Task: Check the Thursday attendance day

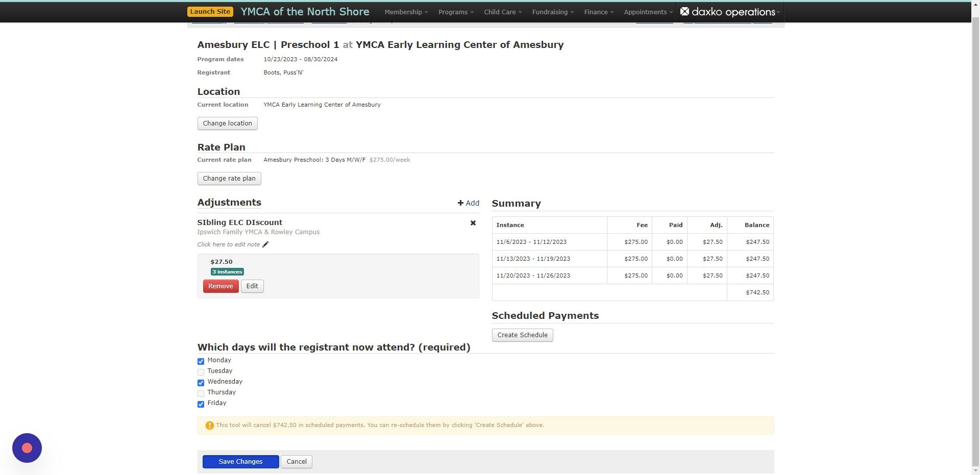Action: [201, 393]
